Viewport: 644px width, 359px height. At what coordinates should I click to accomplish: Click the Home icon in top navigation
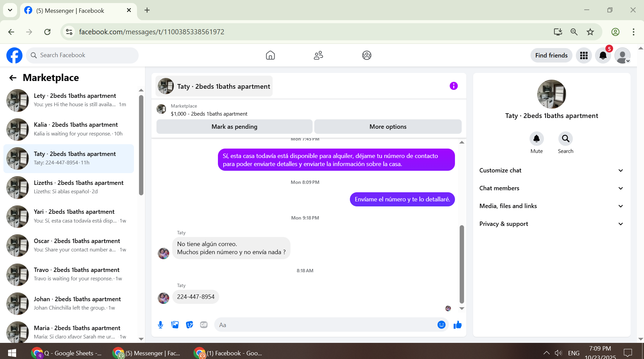coord(270,55)
